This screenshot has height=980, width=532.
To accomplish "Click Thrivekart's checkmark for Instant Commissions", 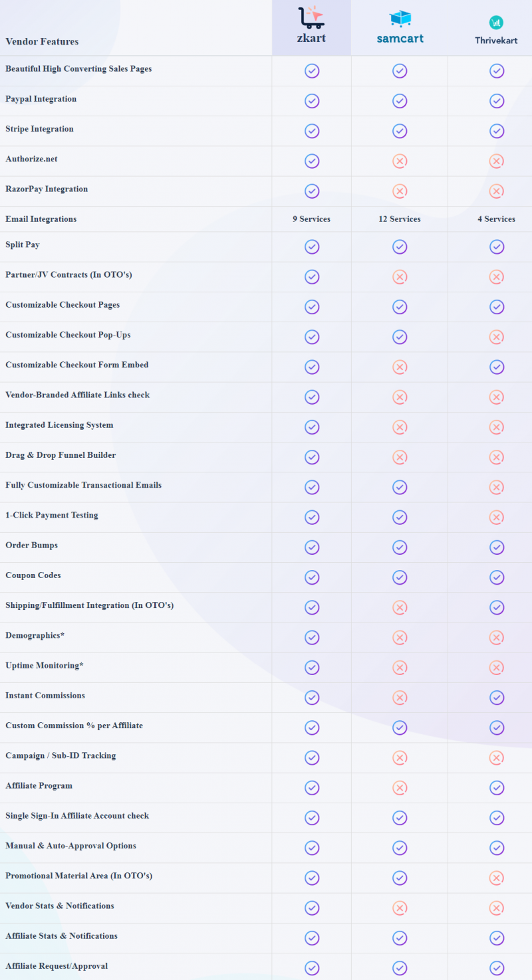I will (497, 698).
